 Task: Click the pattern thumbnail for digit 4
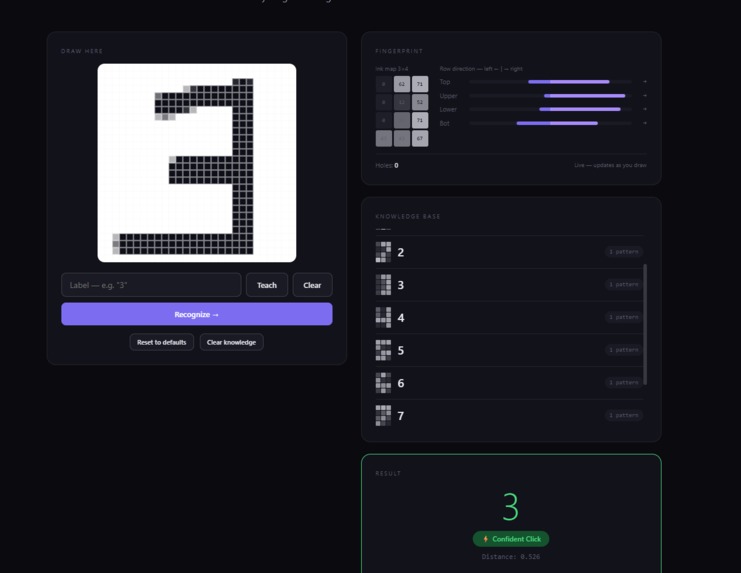(x=383, y=317)
